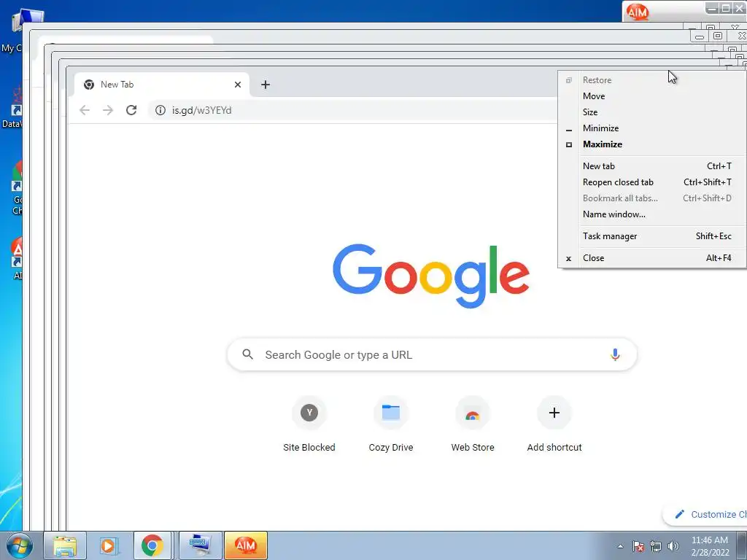
Task: Go forward using the forward arrow
Action: tap(108, 110)
